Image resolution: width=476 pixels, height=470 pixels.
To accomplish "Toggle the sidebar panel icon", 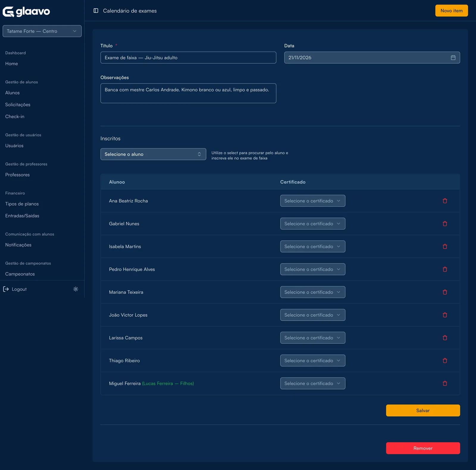I will (x=96, y=11).
